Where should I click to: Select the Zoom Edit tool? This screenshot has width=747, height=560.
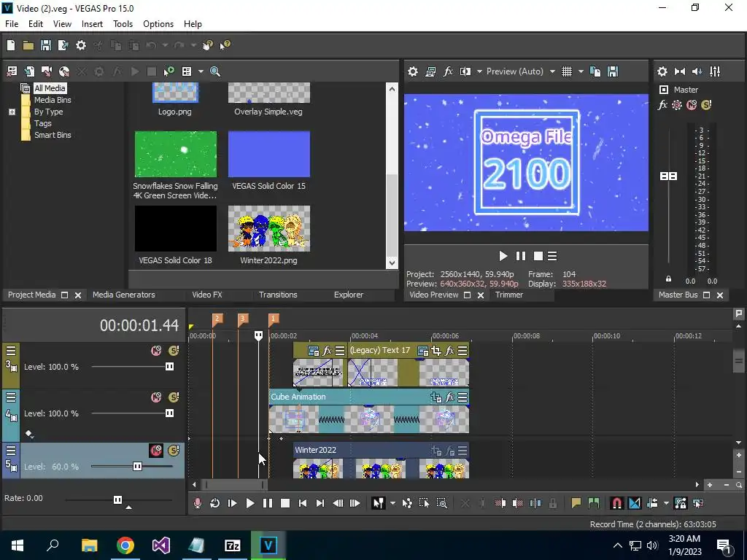coord(441,503)
